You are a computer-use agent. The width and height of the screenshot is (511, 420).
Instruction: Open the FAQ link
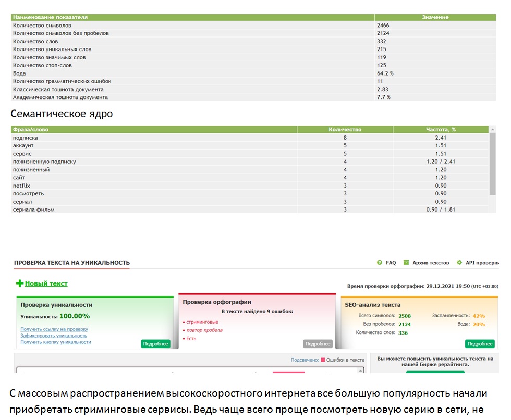(391, 263)
